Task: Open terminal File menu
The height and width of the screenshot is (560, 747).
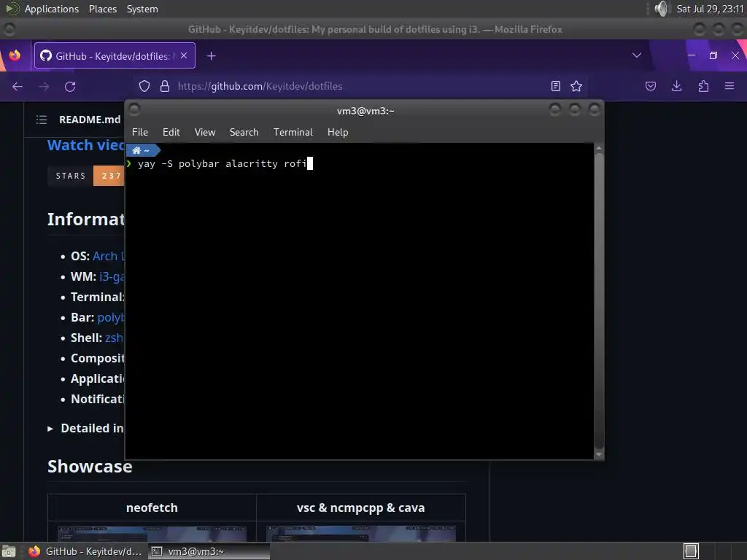Action: pos(140,133)
